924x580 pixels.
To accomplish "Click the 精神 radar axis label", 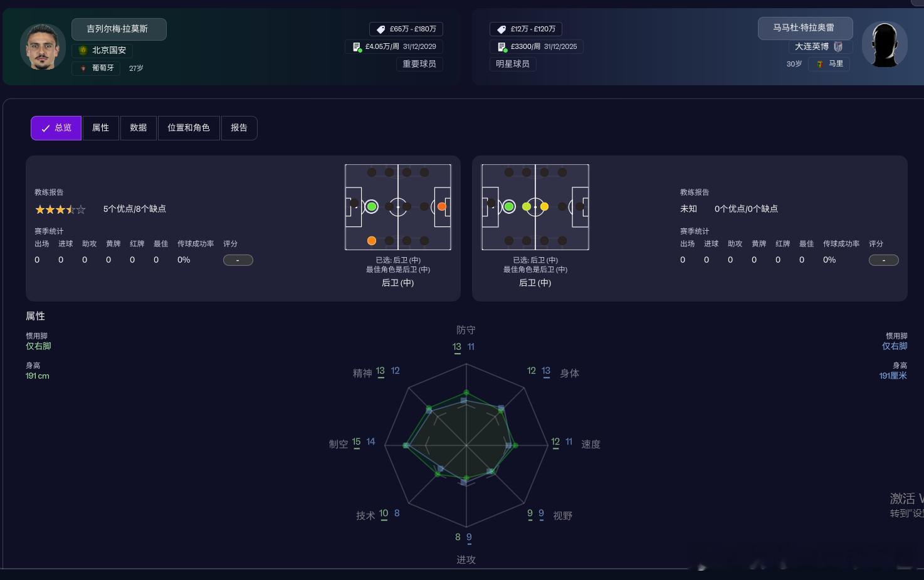I will pos(362,373).
